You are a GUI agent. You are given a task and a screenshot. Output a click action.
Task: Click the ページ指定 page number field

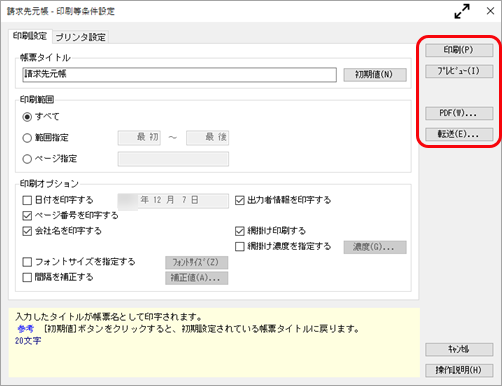173,159
